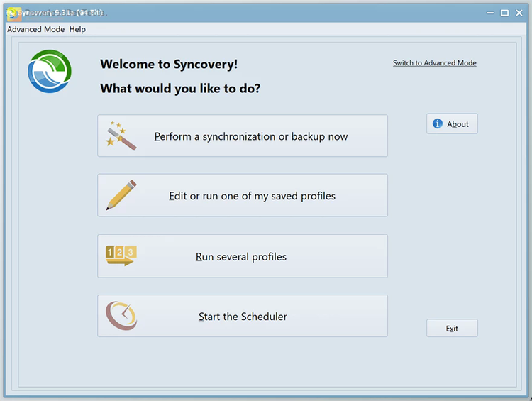Screen dimensions: 532x401
Task: Maximize the Syncovery window
Action: (504, 13)
